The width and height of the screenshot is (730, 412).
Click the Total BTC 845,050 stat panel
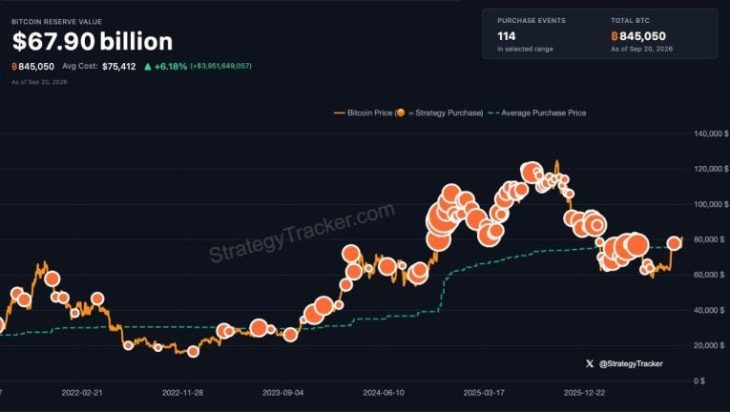pos(642,36)
